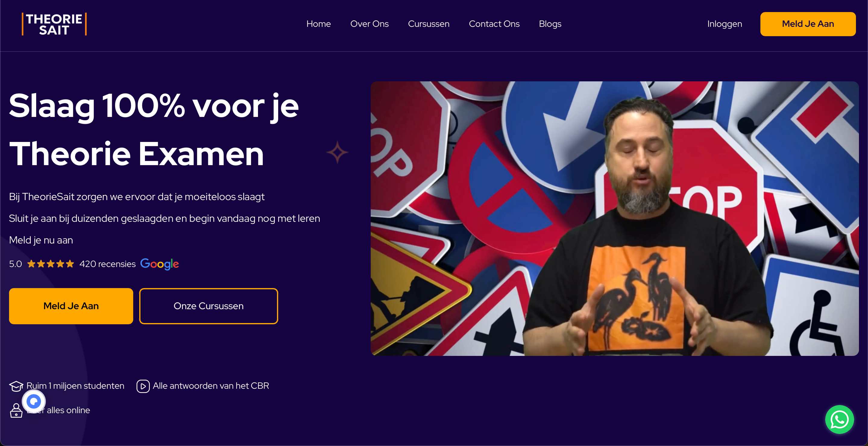Image resolution: width=868 pixels, height=446 pixels.
Task: Select Contact Ons menu link
Action: [494, 24]
